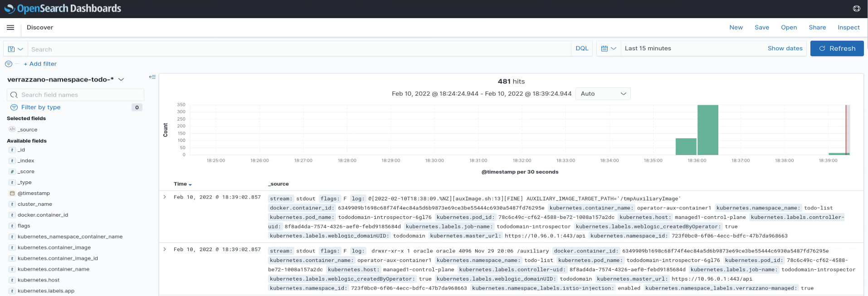Expand the second log entry row

pos(165,249)
